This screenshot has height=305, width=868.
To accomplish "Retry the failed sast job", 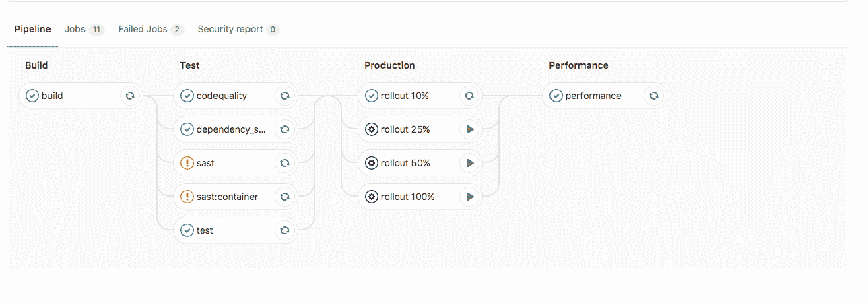I will [285, 163].
